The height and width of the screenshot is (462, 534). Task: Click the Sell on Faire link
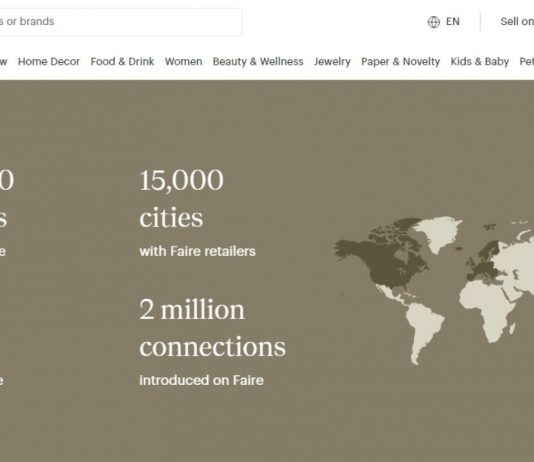(517, 21)
